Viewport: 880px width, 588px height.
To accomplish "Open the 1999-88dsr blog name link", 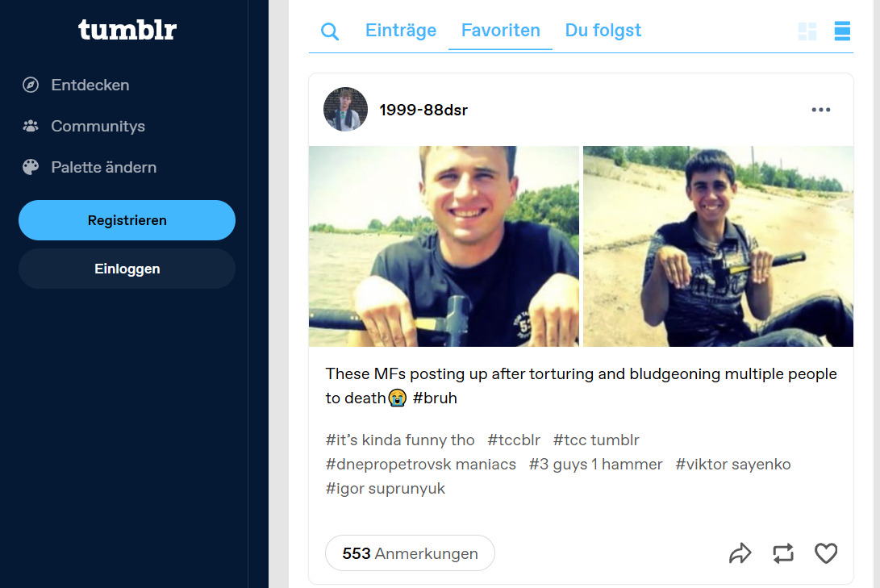I will point(423,110).
